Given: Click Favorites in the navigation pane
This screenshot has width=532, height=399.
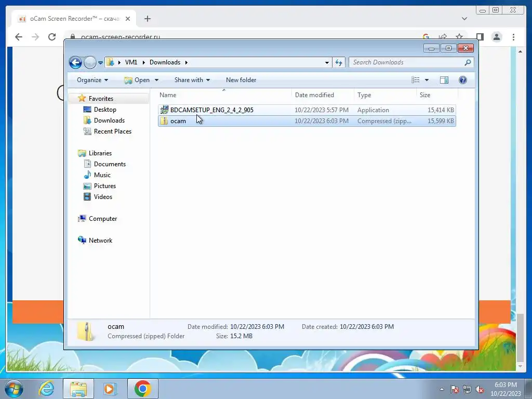Looking at the screenshot, I should 101,99.
